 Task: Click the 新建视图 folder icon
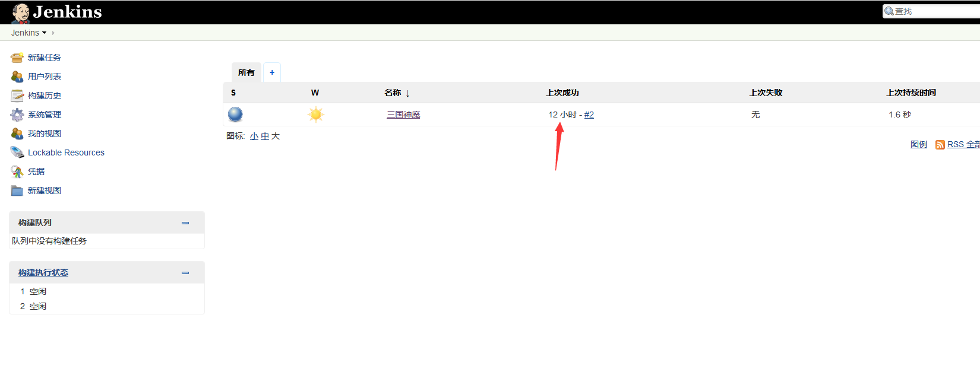(17, 190)
